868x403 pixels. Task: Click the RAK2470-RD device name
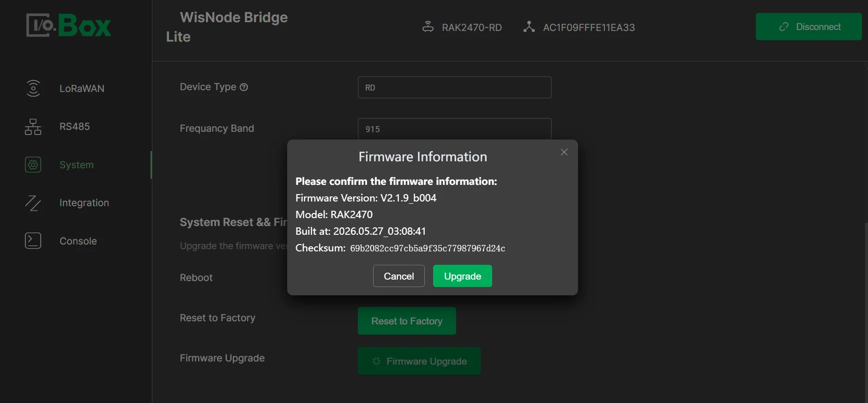click(x=472, y=27)
